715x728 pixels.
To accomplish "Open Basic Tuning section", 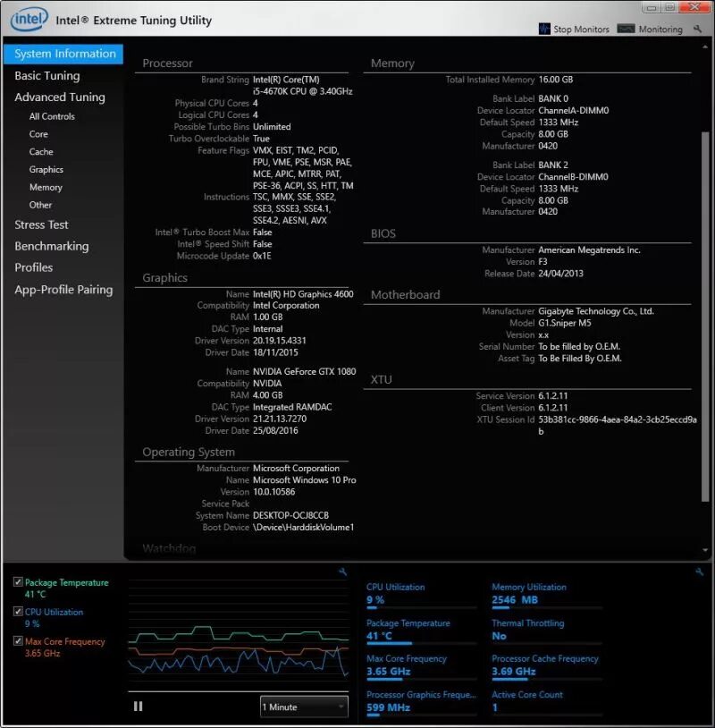I will 46,76.
